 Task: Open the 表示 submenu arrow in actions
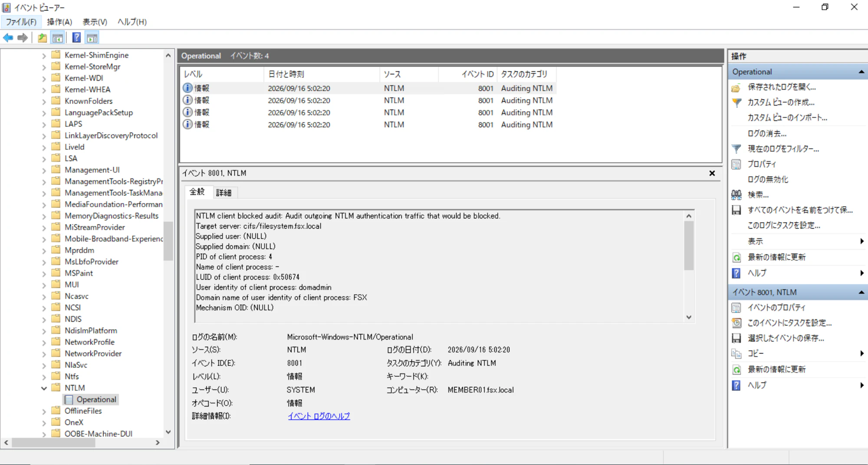[x=861, y=241]
